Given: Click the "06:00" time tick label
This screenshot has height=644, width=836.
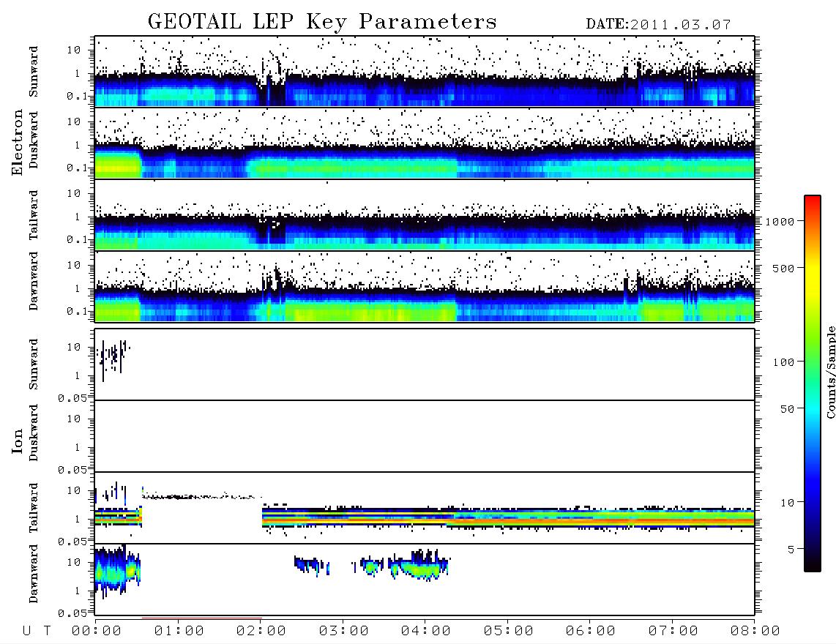Looking at the screenshot, I should pos(591,632).
